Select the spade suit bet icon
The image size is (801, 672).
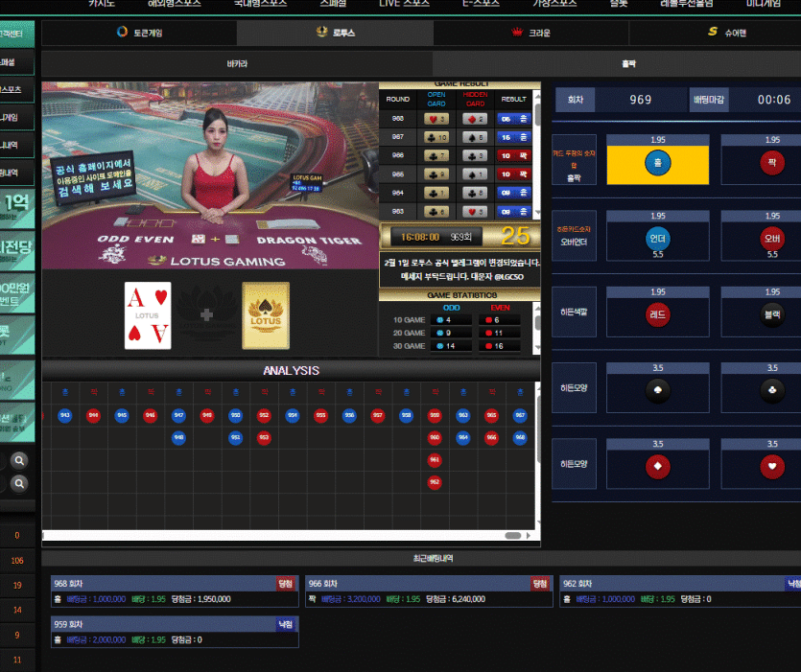657,390
